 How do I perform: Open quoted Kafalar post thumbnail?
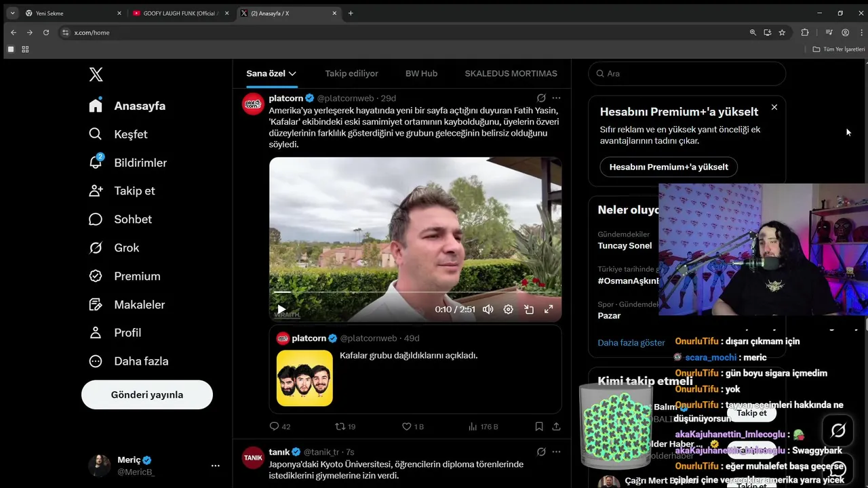(x=304, y=378)
